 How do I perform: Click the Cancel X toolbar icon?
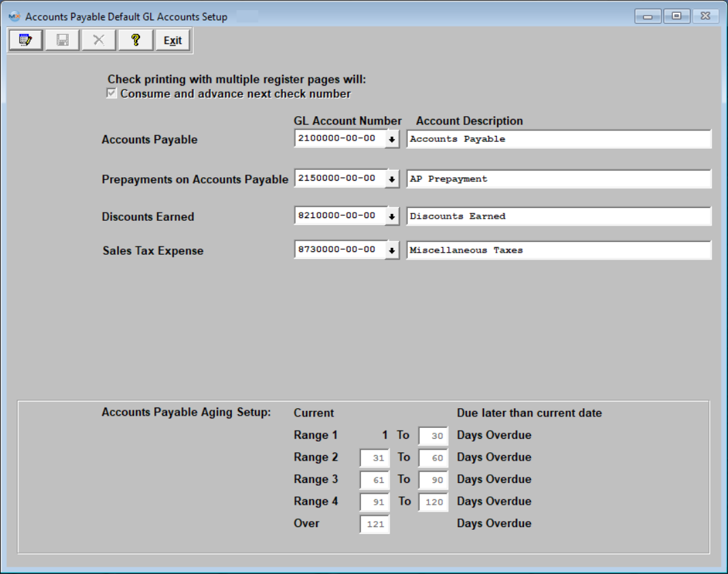click(99, 40)
